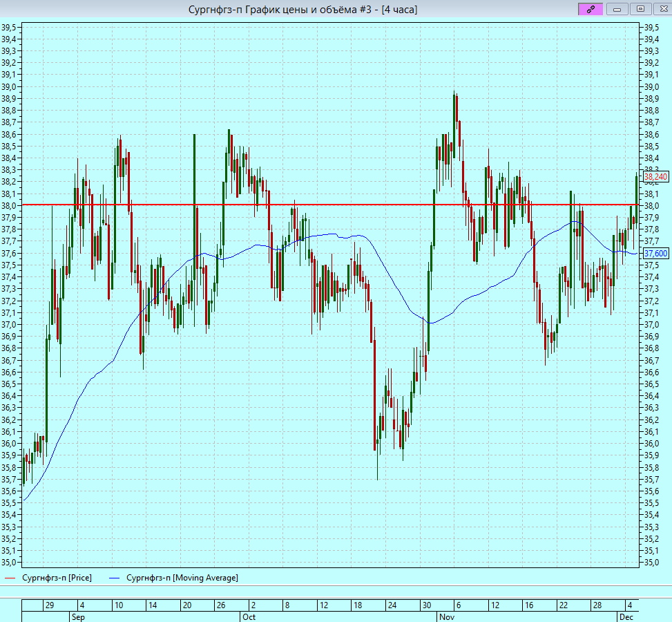
Task: Click the blue line sample beside the [Moving Average] legend
Action: [x=115, y=578]
